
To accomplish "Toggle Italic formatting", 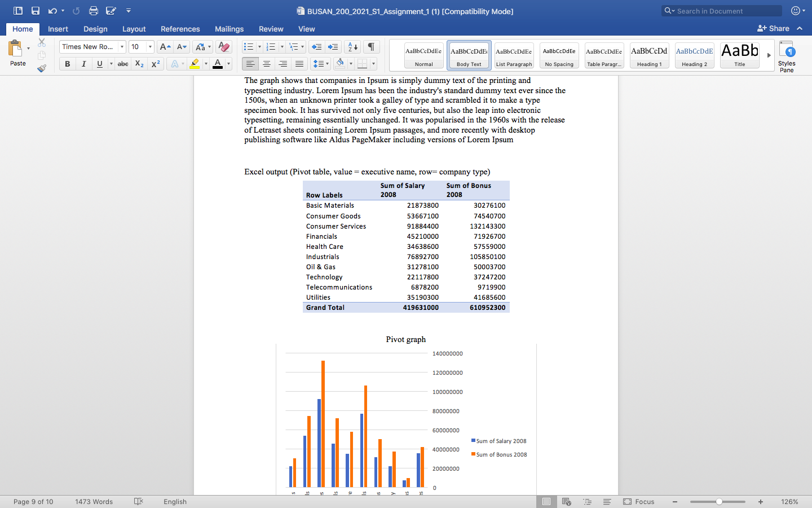I will tap(83, 64).
